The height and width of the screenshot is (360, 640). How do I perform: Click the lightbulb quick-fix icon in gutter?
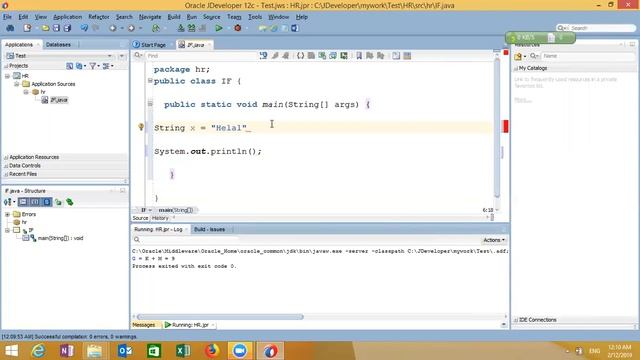141,127
